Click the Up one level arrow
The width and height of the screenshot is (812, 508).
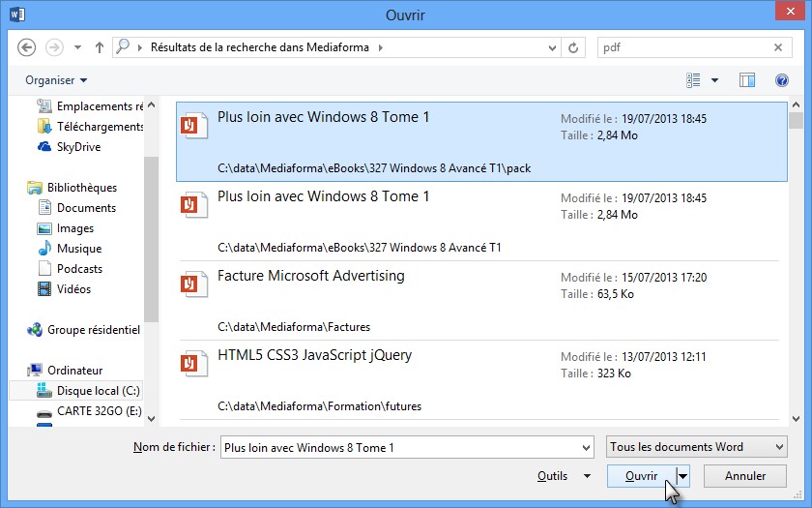point(100,47)
